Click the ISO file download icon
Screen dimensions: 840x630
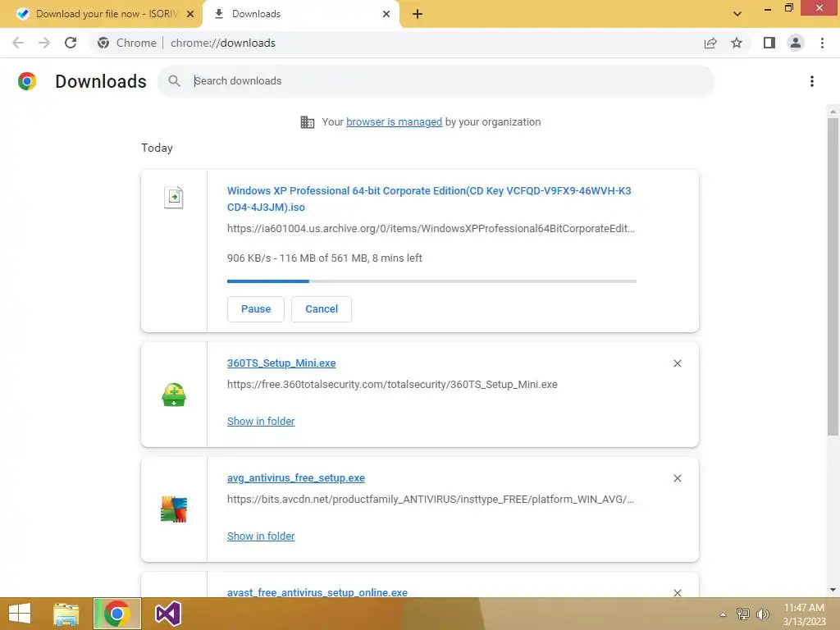(x=174, y=198)
